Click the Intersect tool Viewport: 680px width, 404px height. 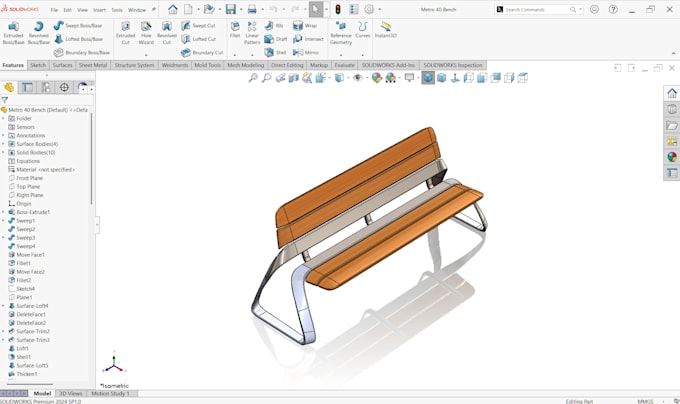308,39
